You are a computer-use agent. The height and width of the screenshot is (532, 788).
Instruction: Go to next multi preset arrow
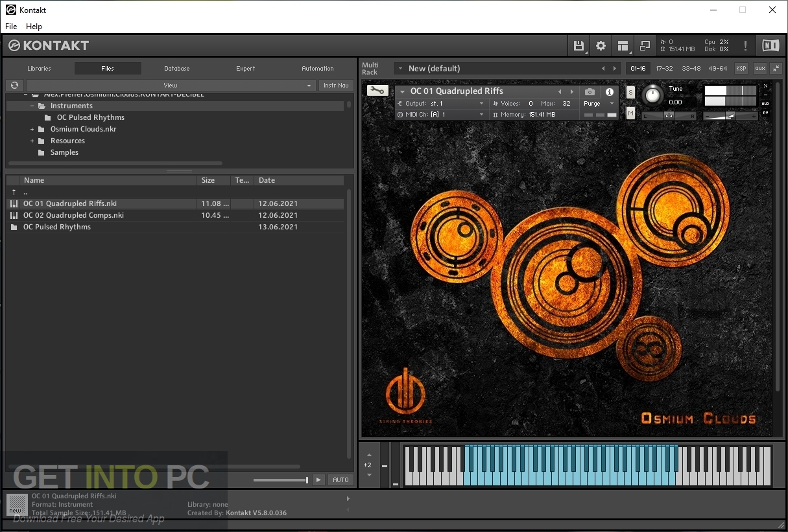tap(615, 68)
